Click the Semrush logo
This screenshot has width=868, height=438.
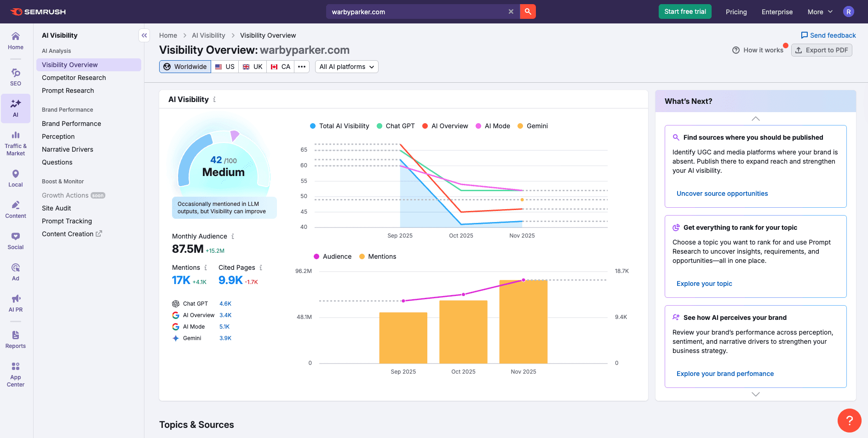coord(38,11)
